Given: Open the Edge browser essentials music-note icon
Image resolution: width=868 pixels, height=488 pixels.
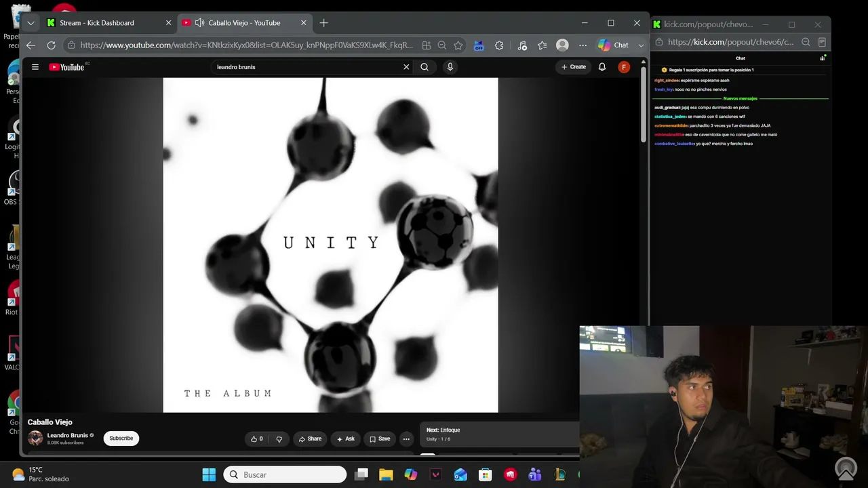Looking at the screenshot, I should tap(522, 45).
